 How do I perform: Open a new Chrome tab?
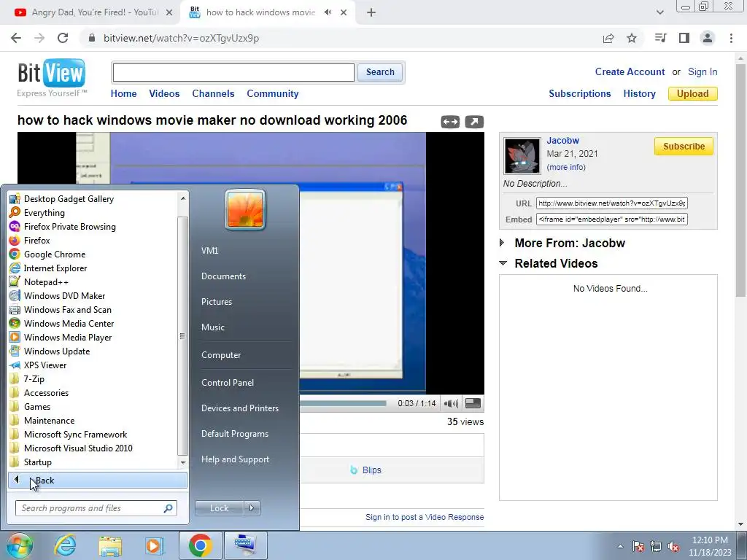click(371, 13)
